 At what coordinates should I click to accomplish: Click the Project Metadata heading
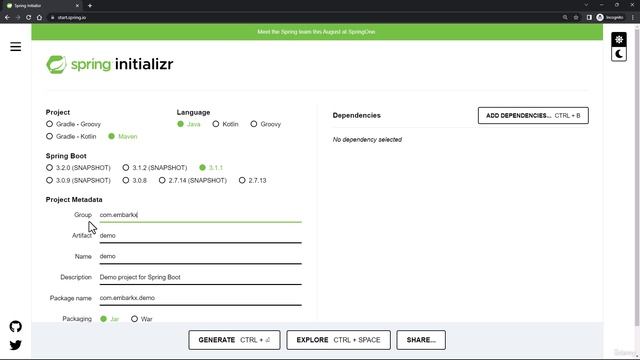[x=74, y=200]
